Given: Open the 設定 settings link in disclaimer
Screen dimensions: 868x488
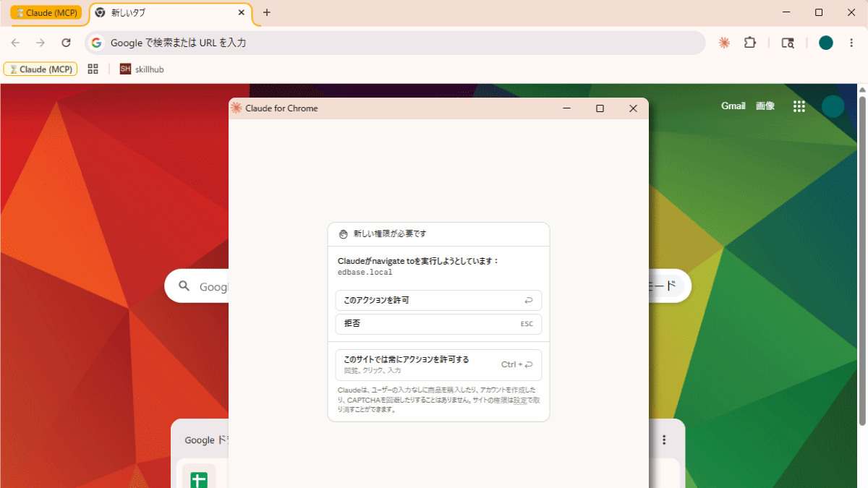Looking at the screenshot, I should pos(520,400).
